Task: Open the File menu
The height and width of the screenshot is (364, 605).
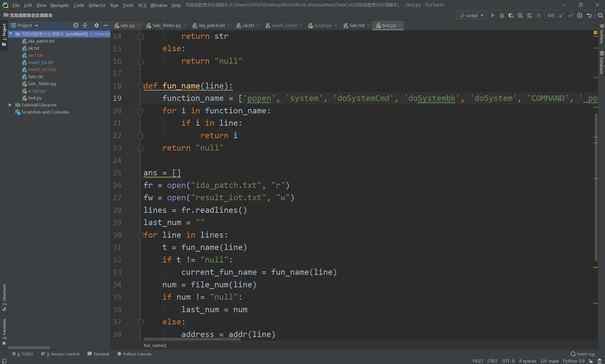Action: pos(16,5)
